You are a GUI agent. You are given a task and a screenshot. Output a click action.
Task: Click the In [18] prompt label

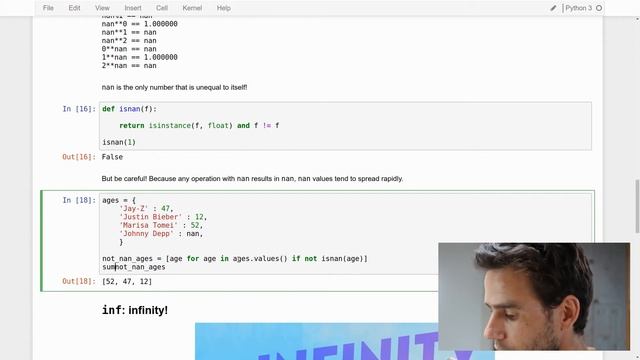79,200
